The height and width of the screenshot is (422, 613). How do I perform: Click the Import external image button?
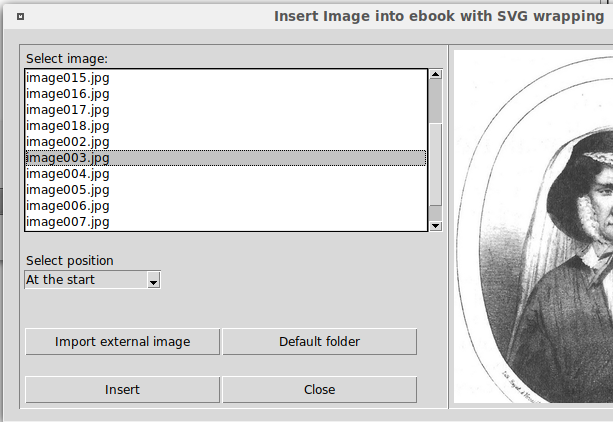[122, 341]
